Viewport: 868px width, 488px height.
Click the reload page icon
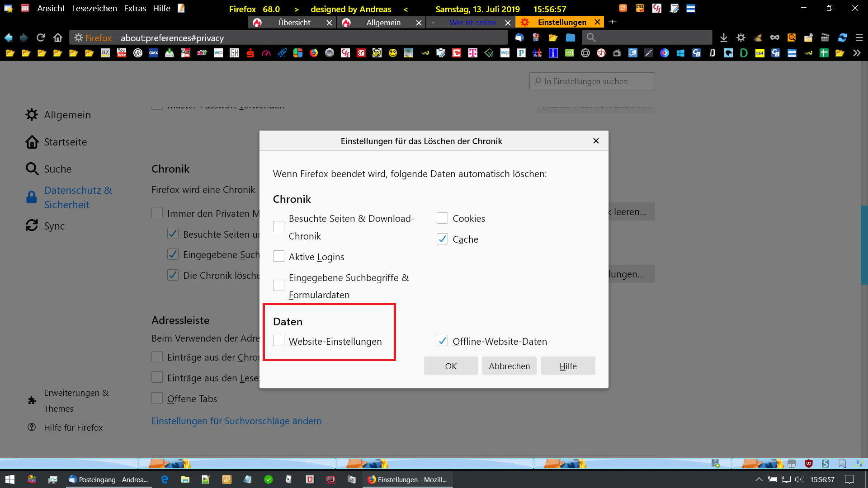(41, 38)
